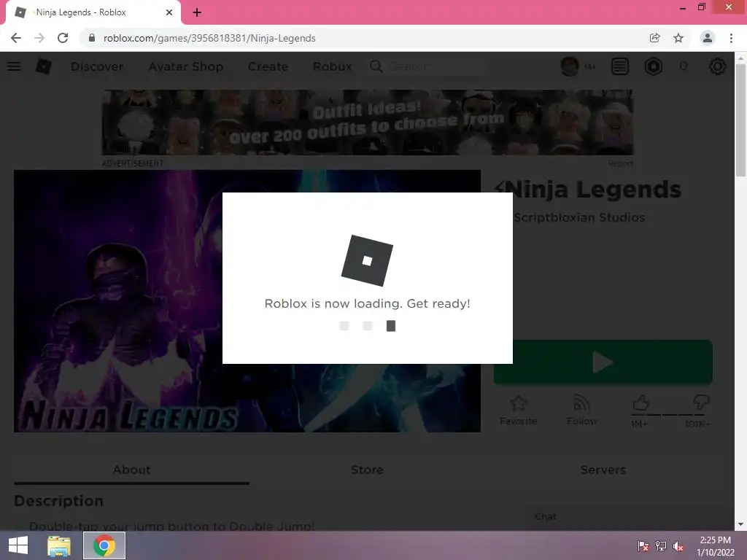This screenshot has width=747, height=560.
Task: Reload the Roblox page
Action: click(x=63, y=38)
